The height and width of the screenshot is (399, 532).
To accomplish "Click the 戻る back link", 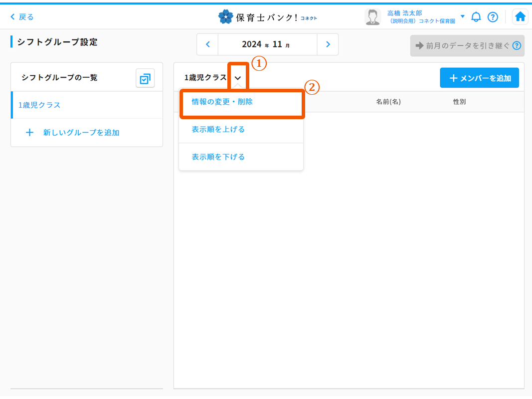I will coord(22,17).
